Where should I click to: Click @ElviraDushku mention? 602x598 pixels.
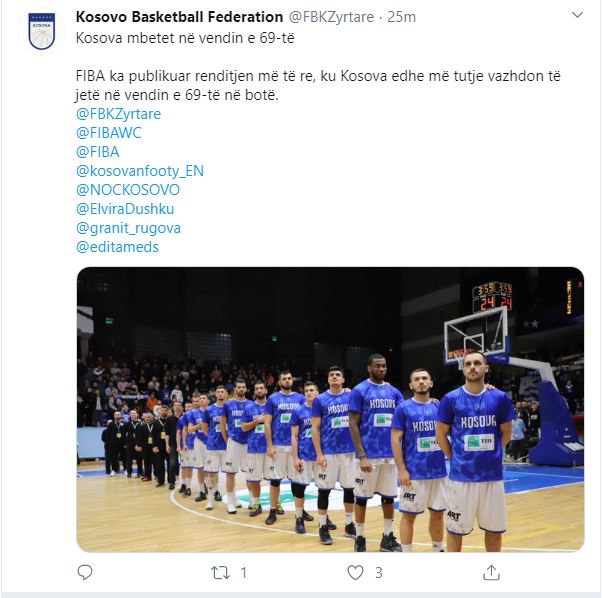125,209
